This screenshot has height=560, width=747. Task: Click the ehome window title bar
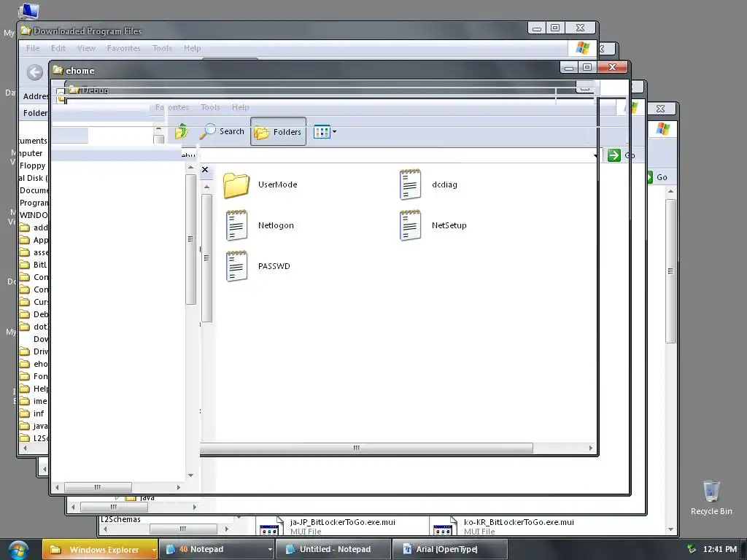tap(305, 70)
